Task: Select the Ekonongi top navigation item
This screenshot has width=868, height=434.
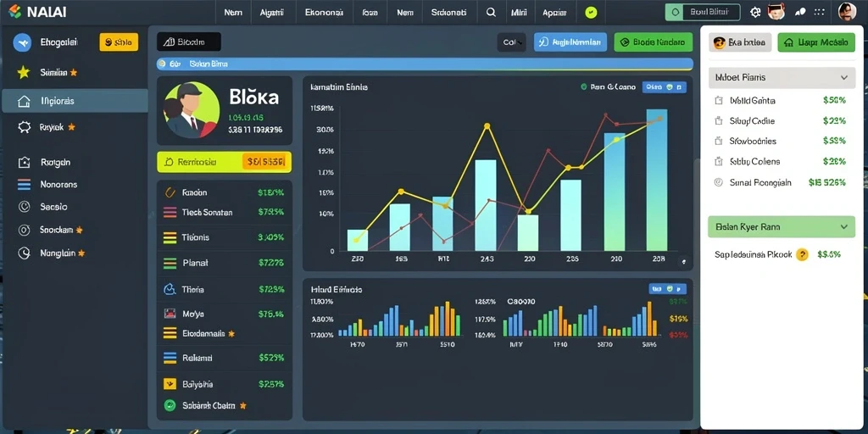Action: point(324,12)
